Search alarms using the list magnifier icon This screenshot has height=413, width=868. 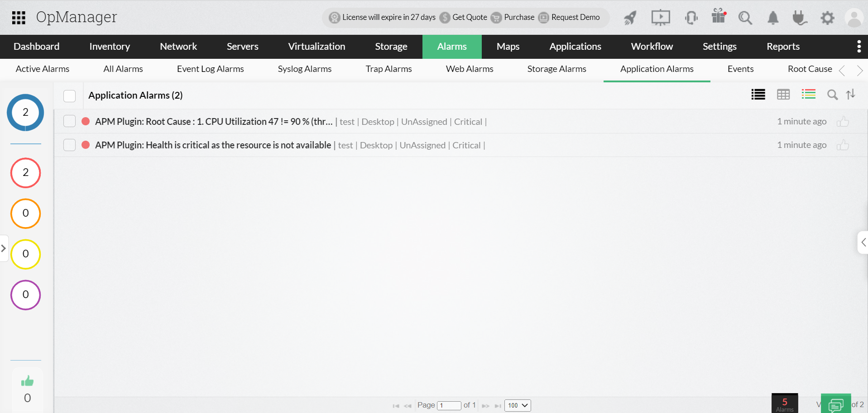pos(832,95)
